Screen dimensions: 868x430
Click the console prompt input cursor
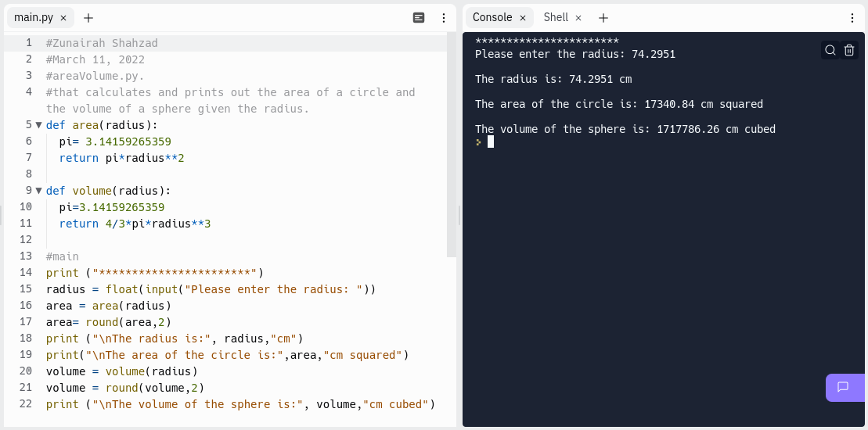[491, 142]
